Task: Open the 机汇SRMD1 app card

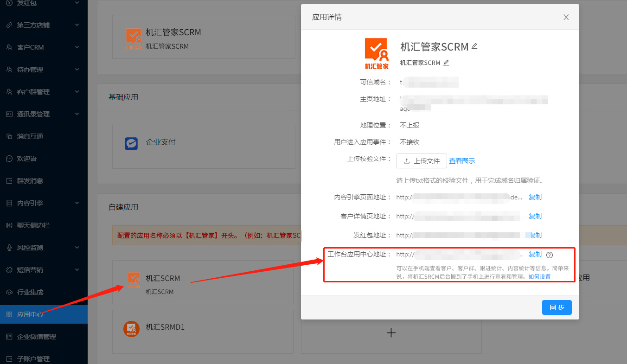Action: pos(203,332)
